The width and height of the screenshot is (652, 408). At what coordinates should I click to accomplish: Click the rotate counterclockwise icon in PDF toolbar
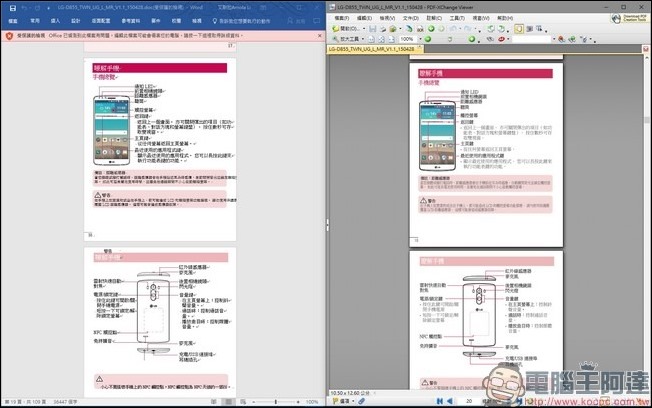[491, 29]
